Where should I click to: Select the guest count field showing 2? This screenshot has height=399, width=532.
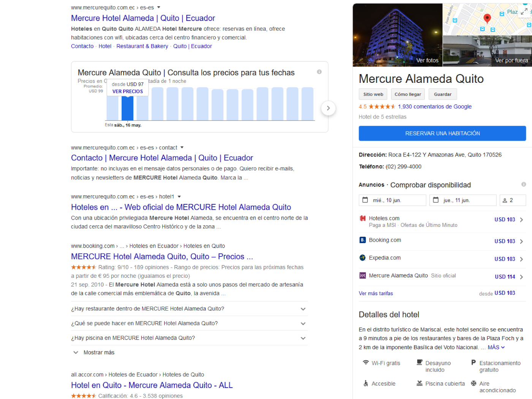[x=513, y=200]
